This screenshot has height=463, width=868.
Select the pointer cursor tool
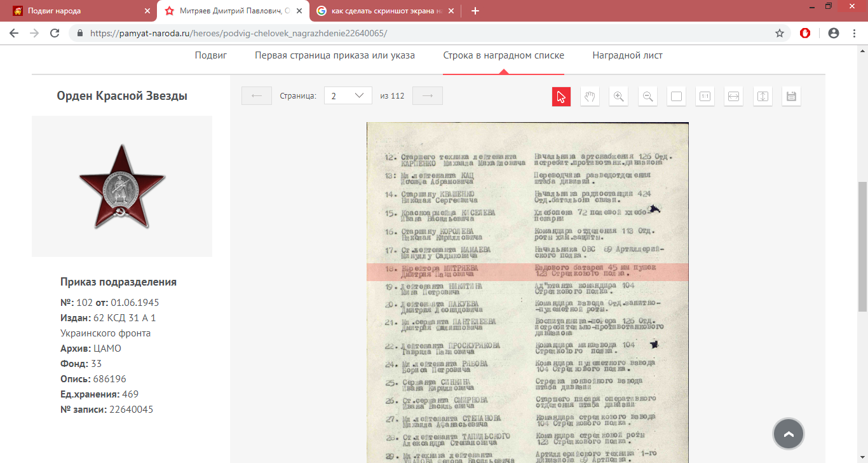coord(561,97)
